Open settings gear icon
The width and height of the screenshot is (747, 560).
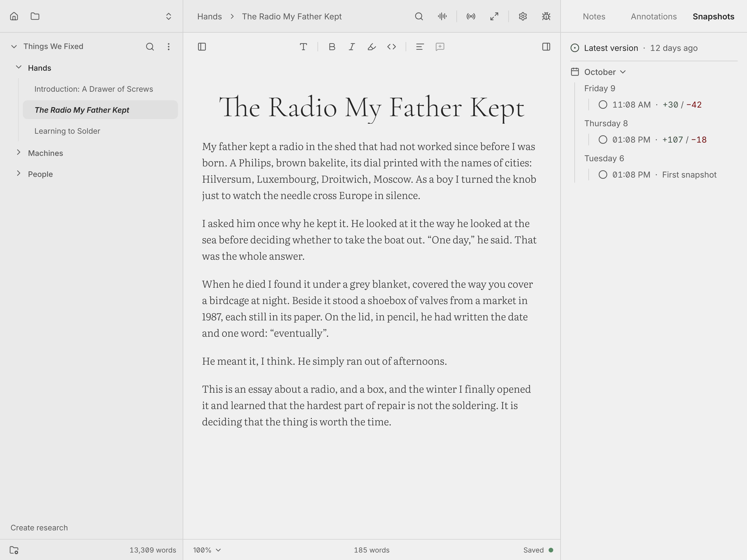(x=523, y=16)
